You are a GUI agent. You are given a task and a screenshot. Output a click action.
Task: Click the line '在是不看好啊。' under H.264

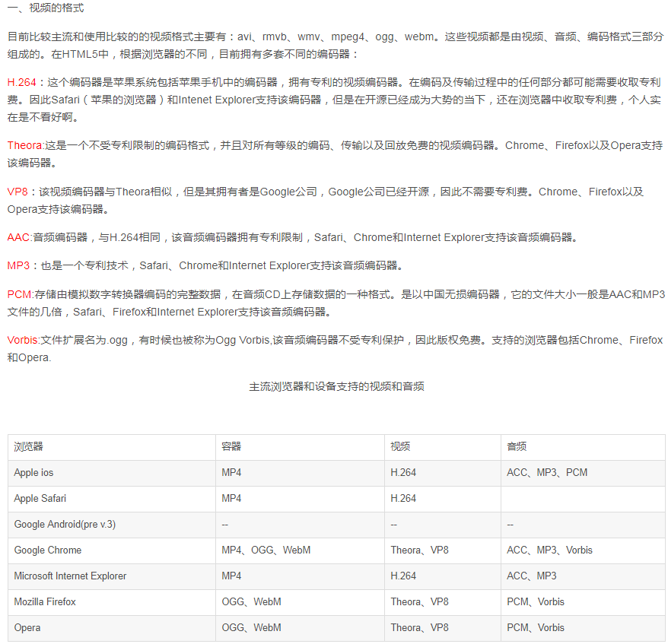coord(43,117)
